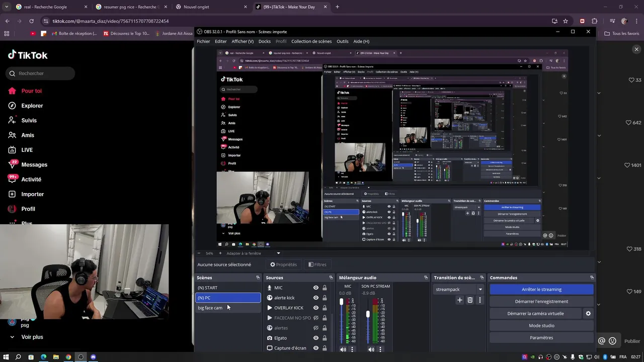
Task: Open OBS Outils menu
Action: click(x=343, y=41)
